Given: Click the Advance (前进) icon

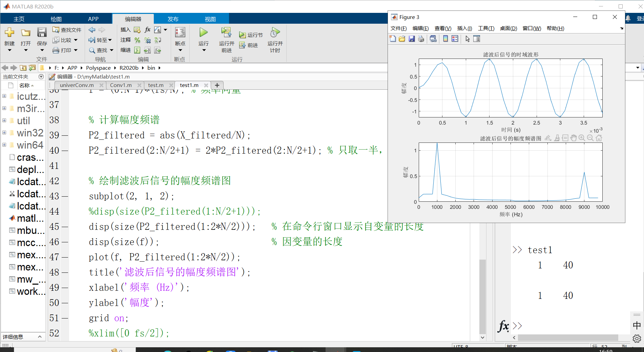Looking at the screenshot, I should tap(242, 45).
